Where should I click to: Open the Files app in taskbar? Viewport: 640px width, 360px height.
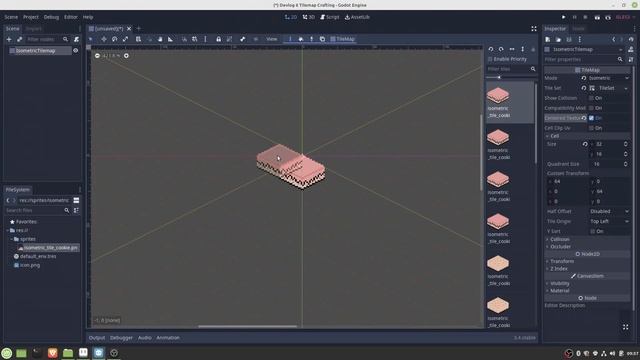68,353
